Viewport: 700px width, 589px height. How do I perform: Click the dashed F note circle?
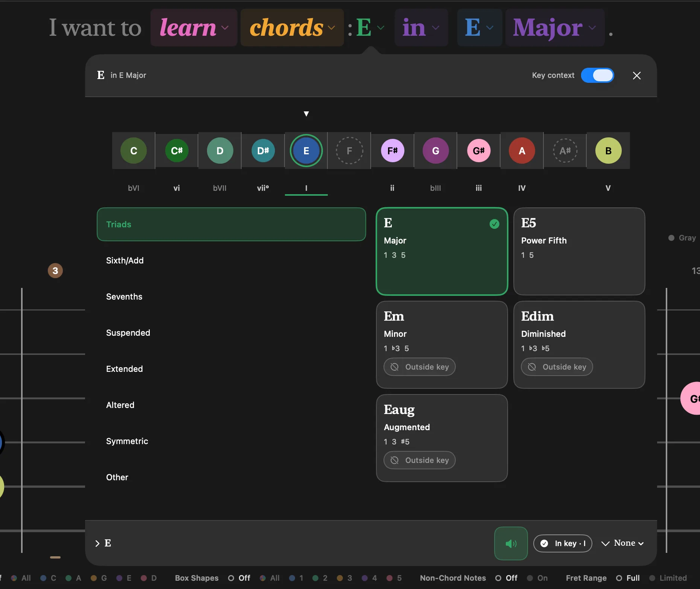click(x=349, y=151)
